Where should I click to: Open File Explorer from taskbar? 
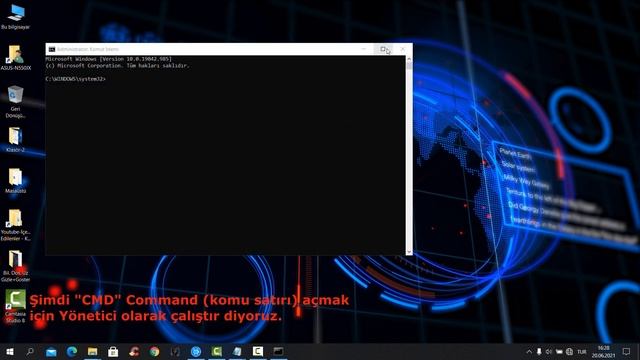coord(93,351)
